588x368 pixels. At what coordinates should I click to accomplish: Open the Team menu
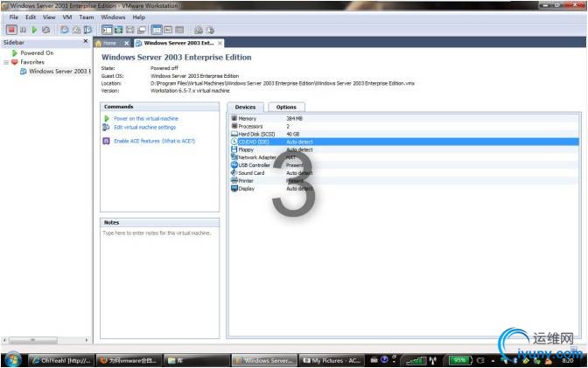(x=87, y=17)
